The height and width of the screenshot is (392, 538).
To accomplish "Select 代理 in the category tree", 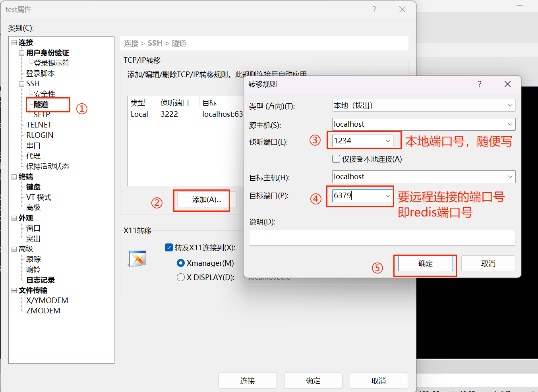I will (33, 156).
